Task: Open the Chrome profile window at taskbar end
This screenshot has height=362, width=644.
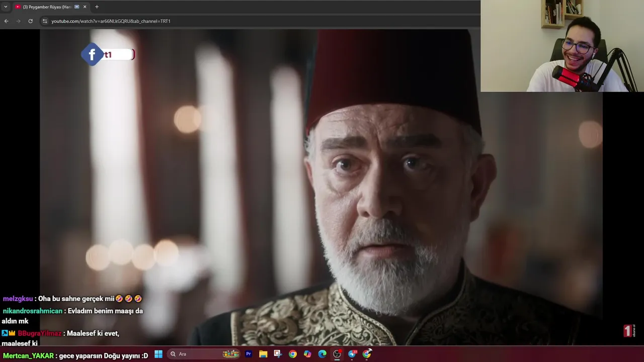Action: point(367,354)
